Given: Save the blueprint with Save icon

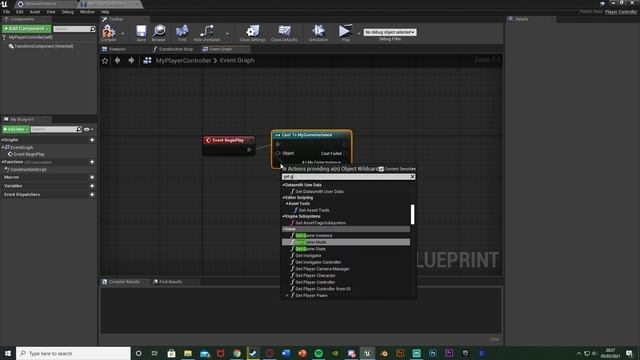Looking at the screenshot, I should [141, 32].
